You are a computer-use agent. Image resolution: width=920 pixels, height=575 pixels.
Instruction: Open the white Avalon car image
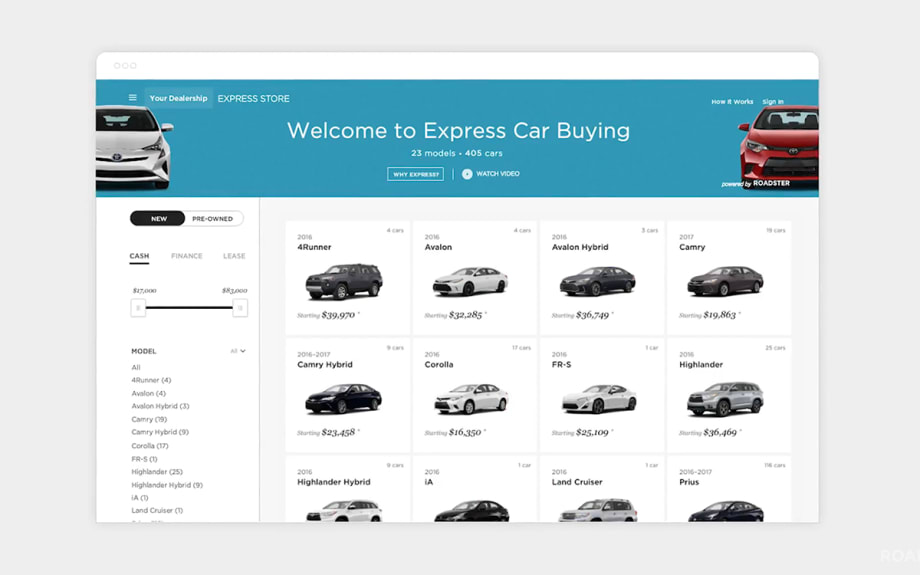click(470, 281)
